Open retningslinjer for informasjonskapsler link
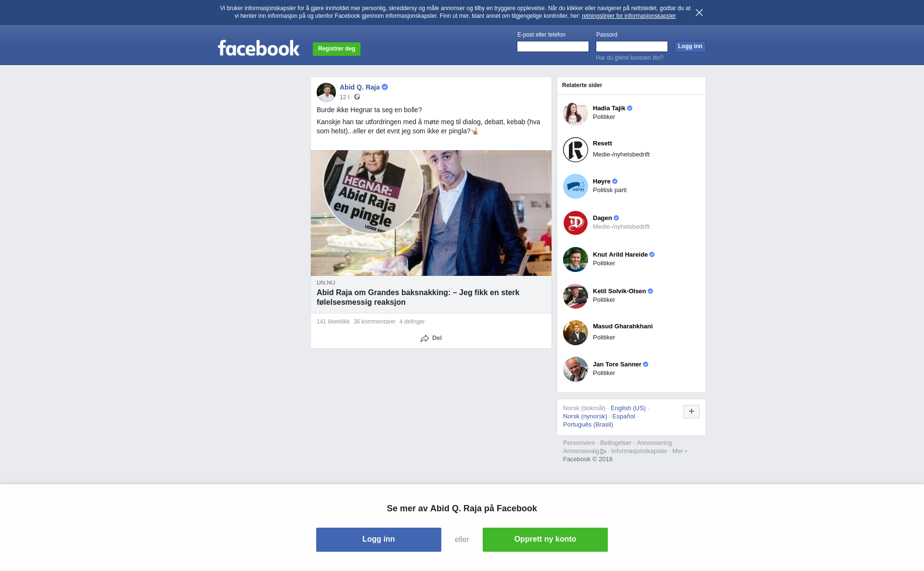The height and width of the screenshot is (571, 924). 629,16
